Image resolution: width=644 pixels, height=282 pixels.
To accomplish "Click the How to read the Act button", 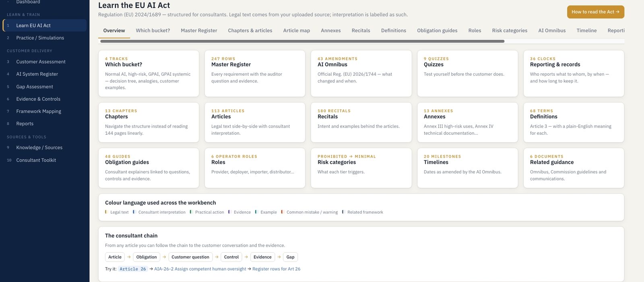I will point(595,12).
